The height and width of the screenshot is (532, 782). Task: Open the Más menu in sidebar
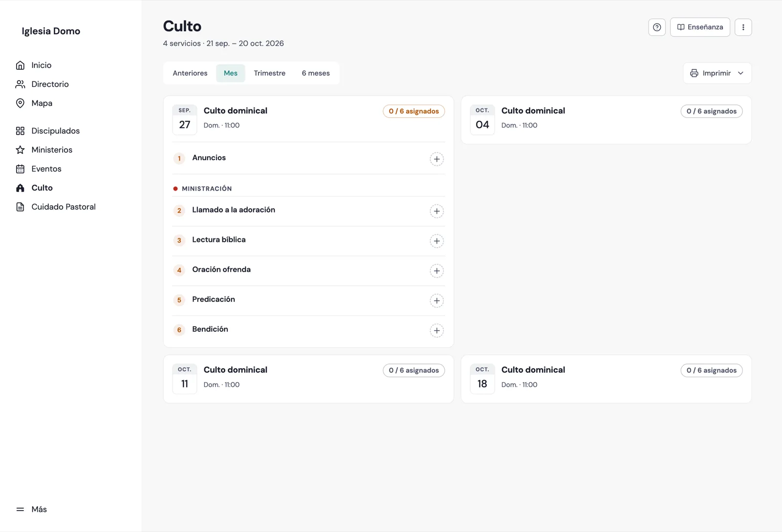(32, 509)
